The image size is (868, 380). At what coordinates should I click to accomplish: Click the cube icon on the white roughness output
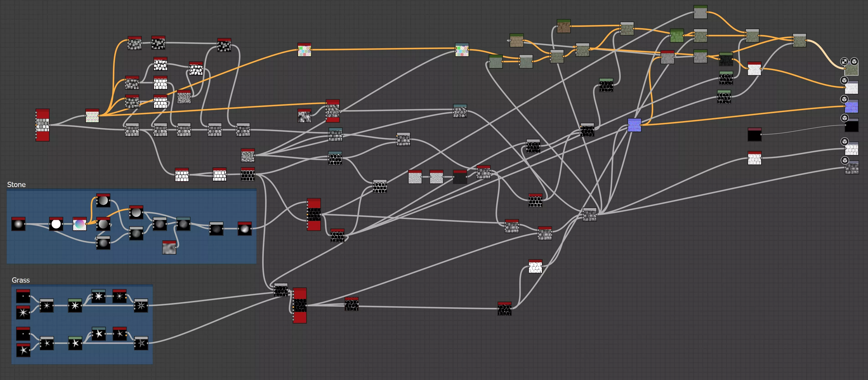pos(844,80)
